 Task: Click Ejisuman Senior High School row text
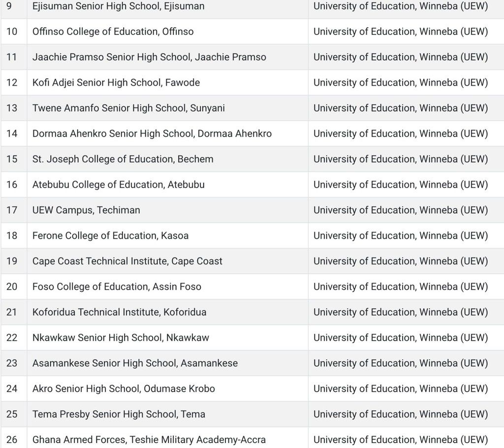(x=118, y=6)
